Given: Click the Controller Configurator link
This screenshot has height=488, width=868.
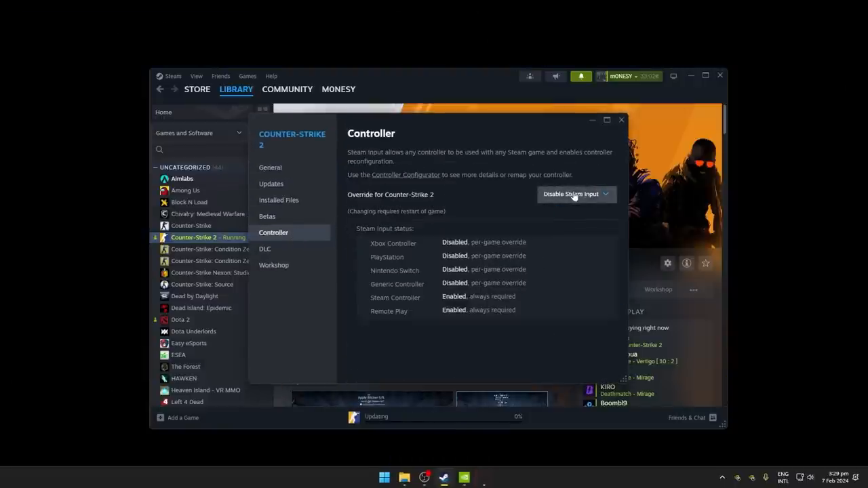Looking at the screenshot, I should [406, 175].
